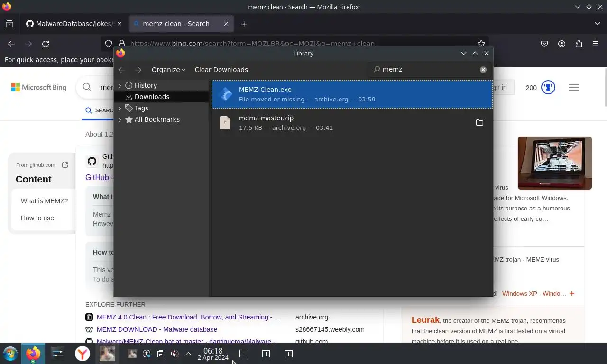Click the laptop MEMZ thumbnail image
This screenshot has height=364, width=607.
(555, 163)
